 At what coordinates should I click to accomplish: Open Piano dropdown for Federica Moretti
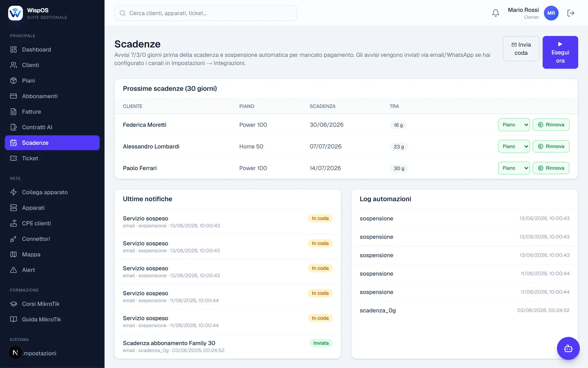514,125
